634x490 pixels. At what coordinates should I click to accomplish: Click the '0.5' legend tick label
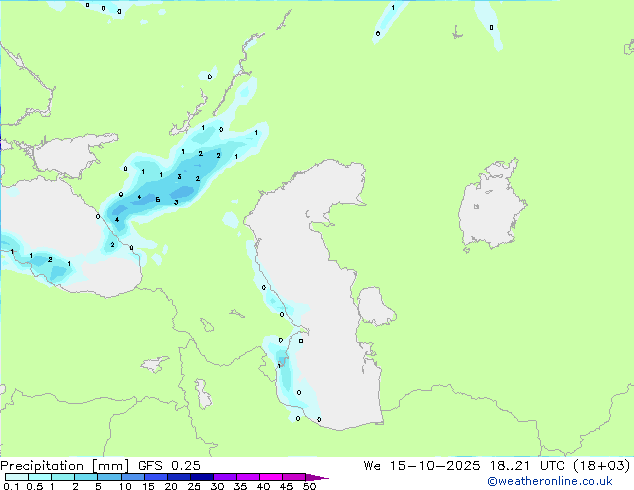click(x=34, y=486)
